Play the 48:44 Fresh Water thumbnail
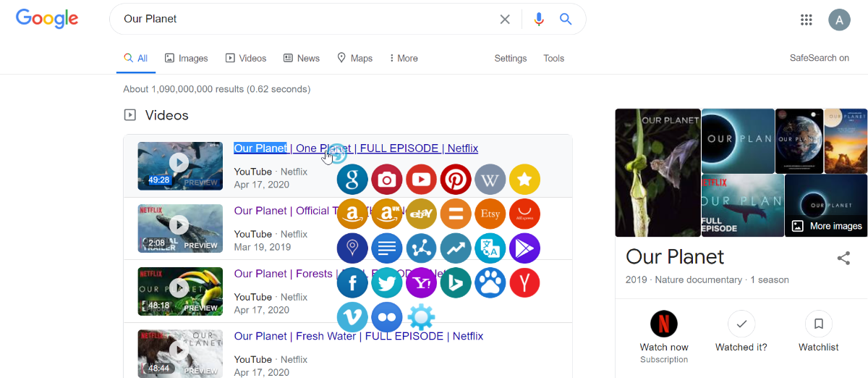This screenshot has width=868, height=378. coord(180,353)
